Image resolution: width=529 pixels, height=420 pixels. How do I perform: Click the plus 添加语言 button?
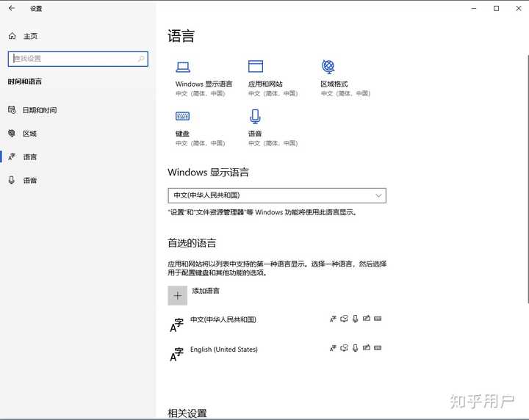(x=178, y=296)
